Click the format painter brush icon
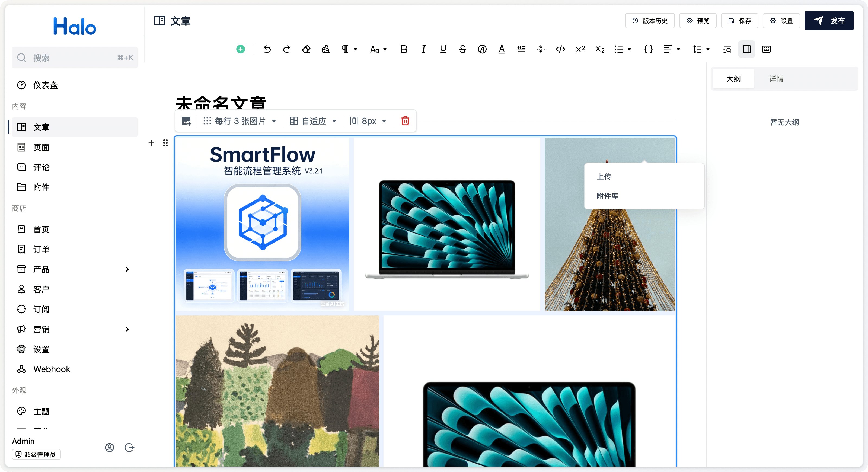The width and height of the screenshot is (868, 472). click(325, 49)
